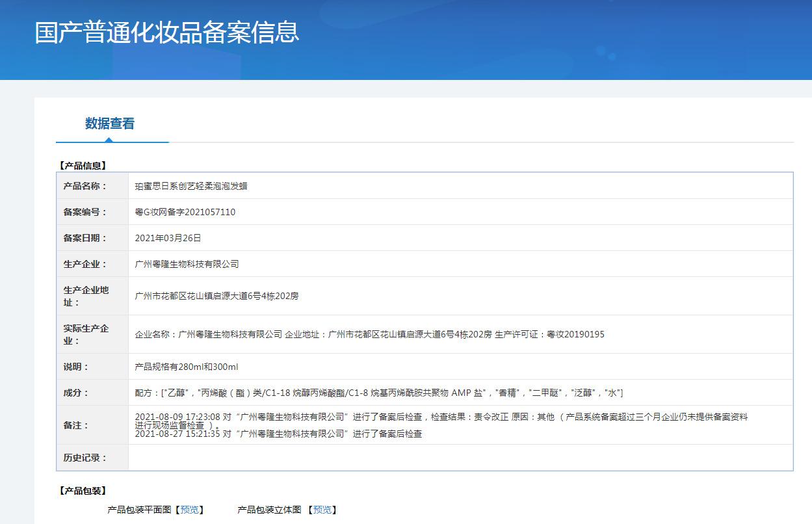This screenshot has height=524, width=812.
Task: Click the 国产普通化妆品备案信息 page title
Action: (x=167, y=33)
